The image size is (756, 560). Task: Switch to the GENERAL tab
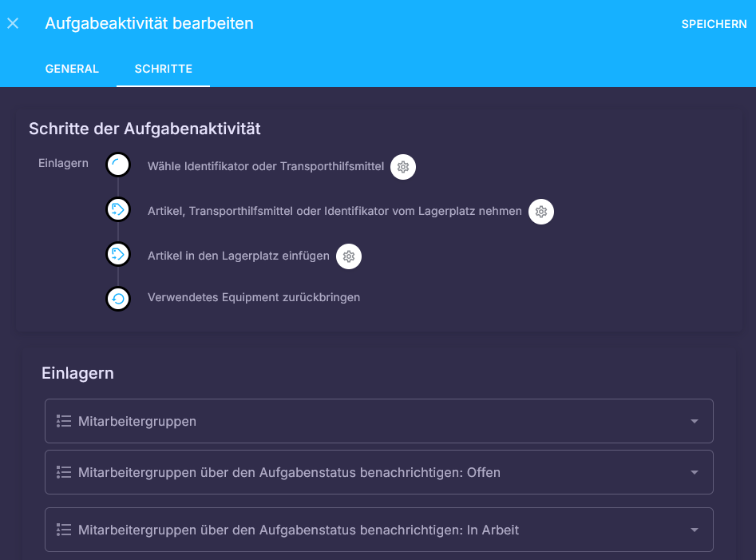point(72,69)
